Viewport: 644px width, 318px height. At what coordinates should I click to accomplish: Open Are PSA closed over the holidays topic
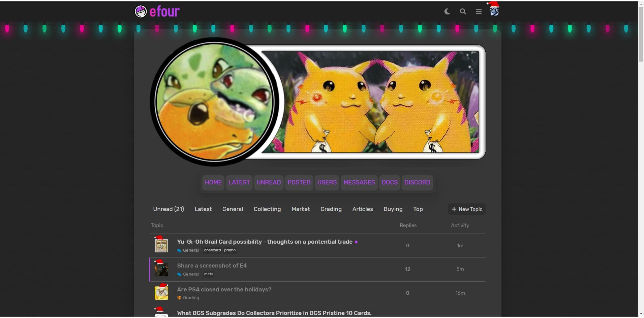[x=224, y=289]
